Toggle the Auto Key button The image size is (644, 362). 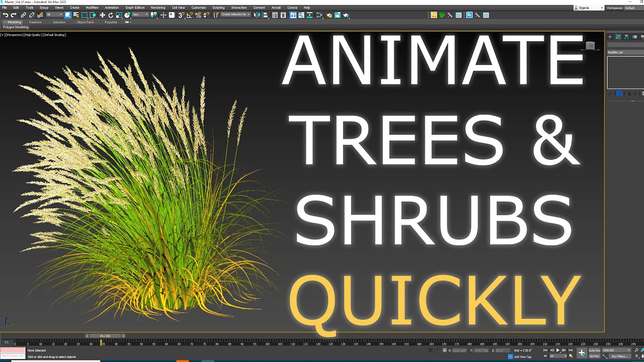[x=595, y=350]
